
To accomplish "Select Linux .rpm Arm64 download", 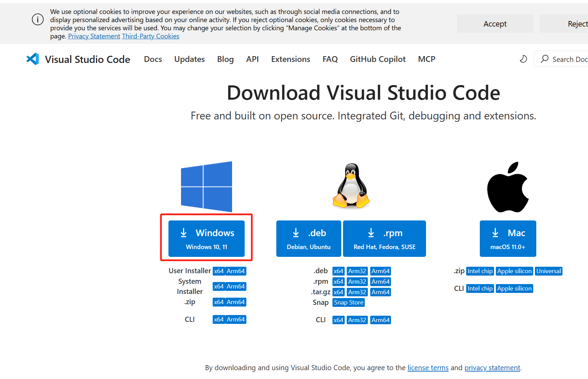I will coord(380,282).
